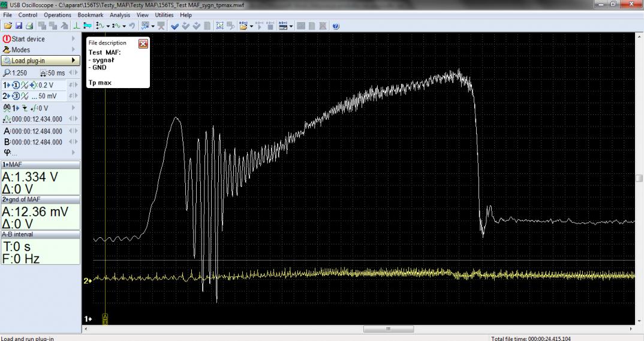Click the magnifier zoom 1:250 icon
644x341 pixels.
(x=7, y=73)
